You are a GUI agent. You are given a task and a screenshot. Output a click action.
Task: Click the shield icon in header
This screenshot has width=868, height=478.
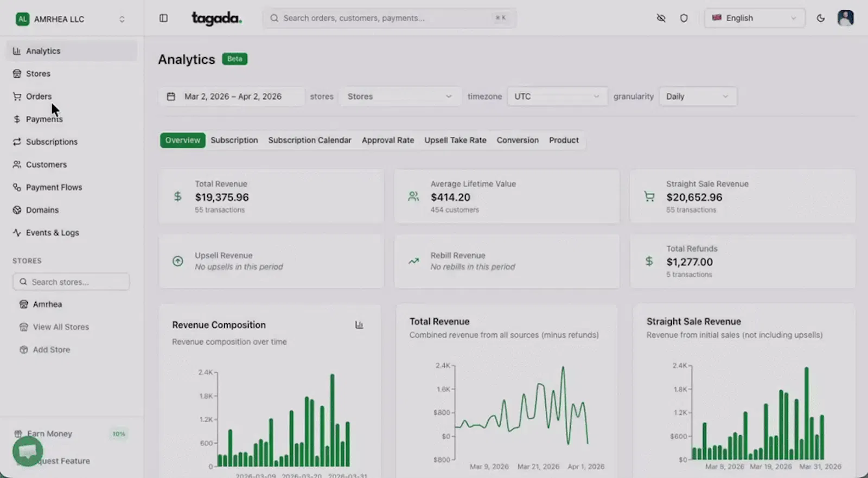coord(684,18)
